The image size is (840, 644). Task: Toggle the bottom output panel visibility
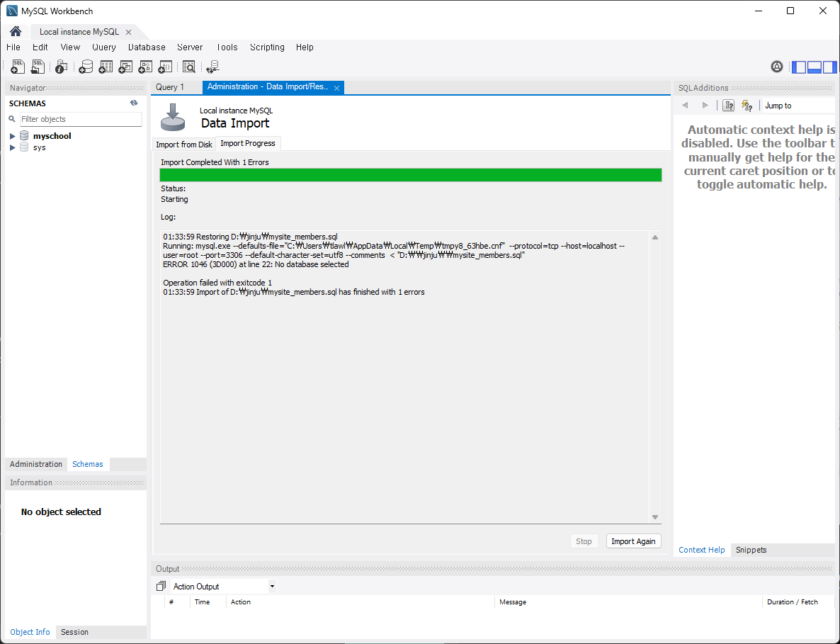(x=815, y=67)
